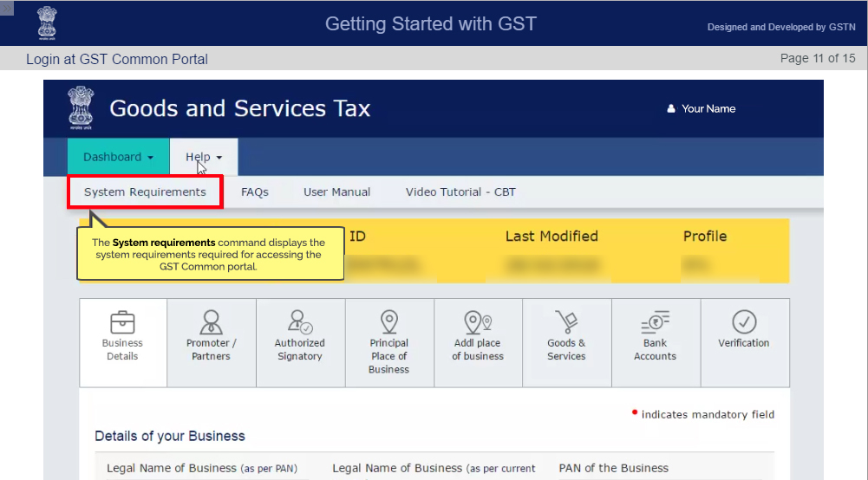Select the Goods & Services trolley icon

point(567,321)
